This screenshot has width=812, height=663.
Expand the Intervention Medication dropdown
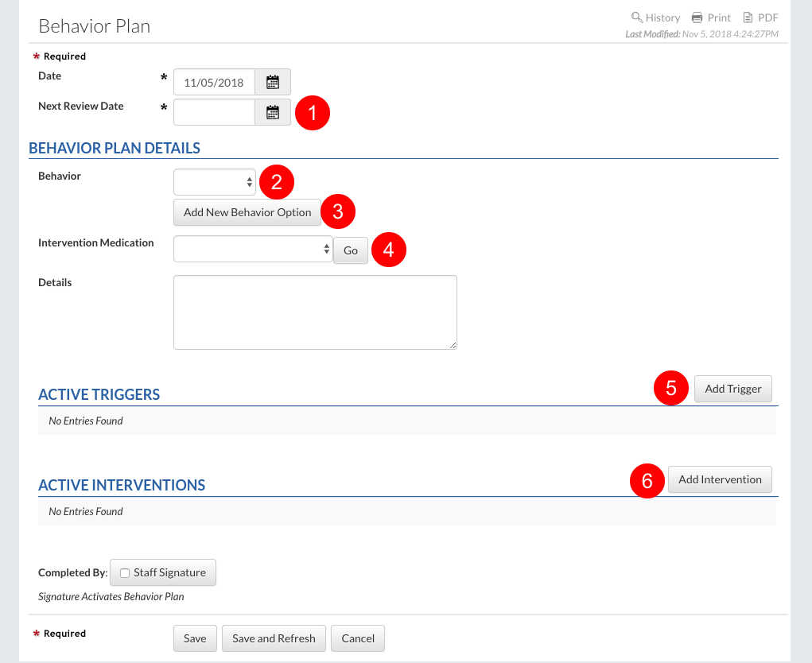click(x=252, y=250)
